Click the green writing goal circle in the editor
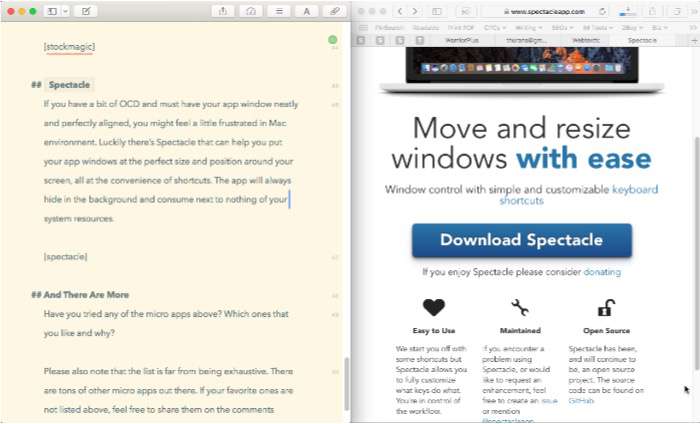Image resolution: width=700 pixels, height=424 pixels. pos(333,40)
